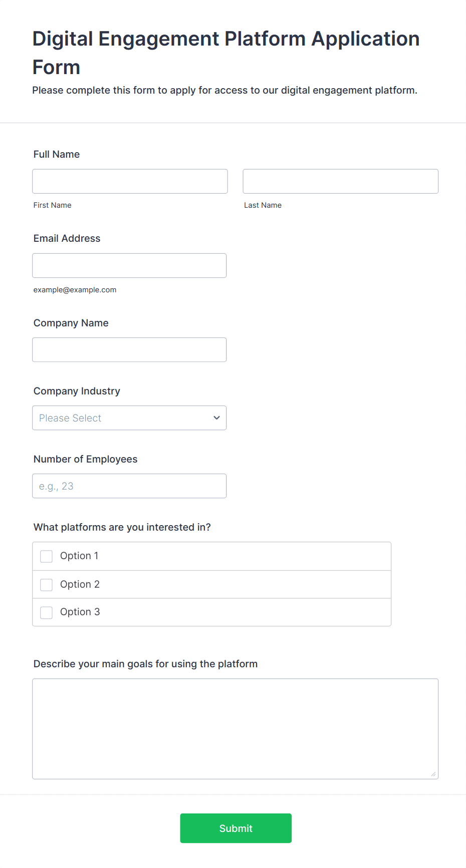Click the 'Option 1' label text

pos(79,556)
